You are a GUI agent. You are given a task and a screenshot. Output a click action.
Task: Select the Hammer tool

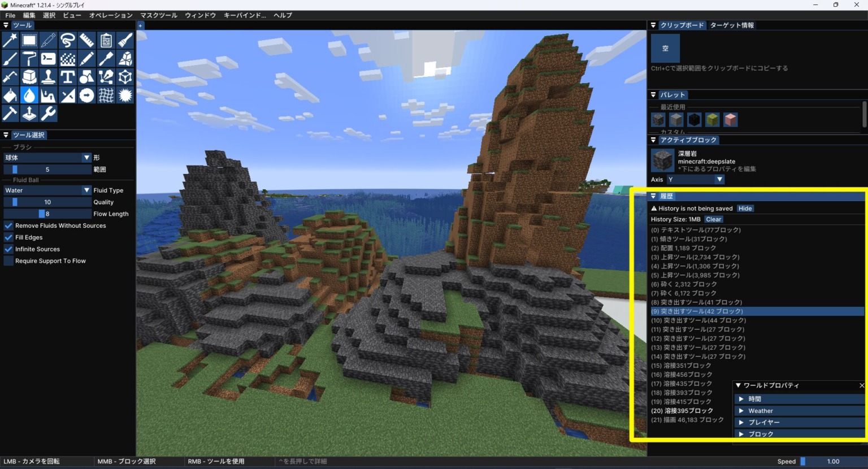pyautogui.click(x=10, y=113)
